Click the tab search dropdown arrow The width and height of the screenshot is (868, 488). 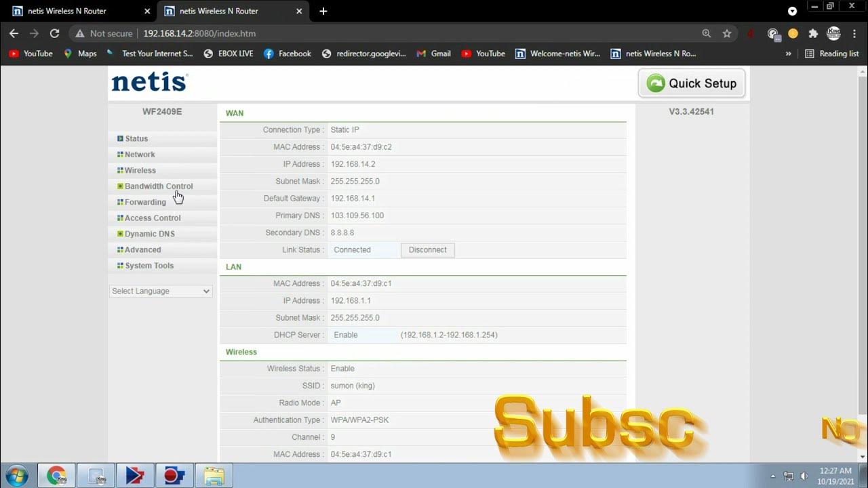pos(792,11)
